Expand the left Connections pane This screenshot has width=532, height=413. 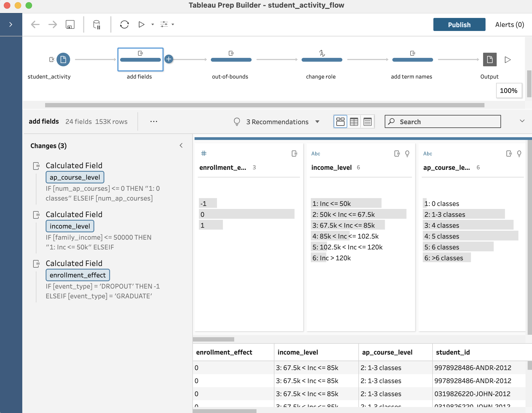click(11, 24)
